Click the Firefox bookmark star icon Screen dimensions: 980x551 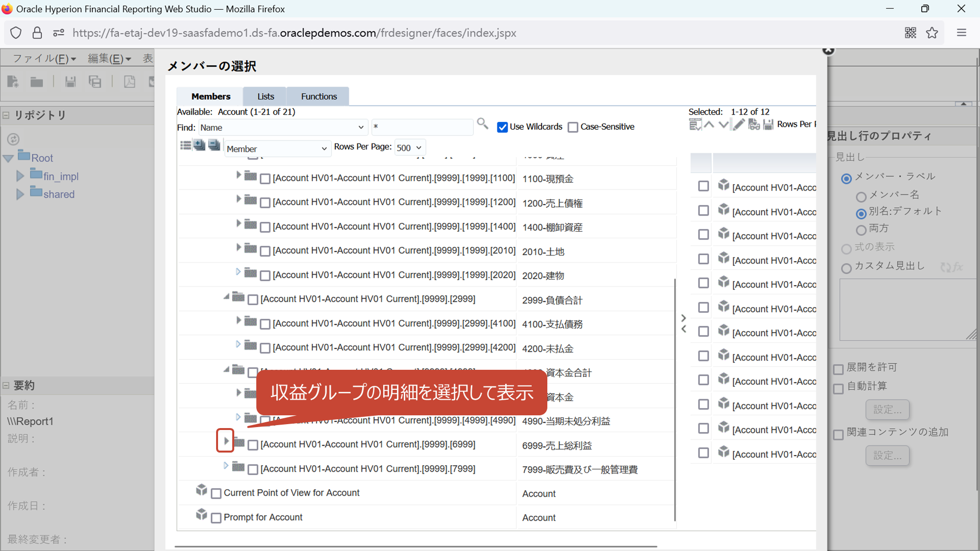[x=931, y=33]
